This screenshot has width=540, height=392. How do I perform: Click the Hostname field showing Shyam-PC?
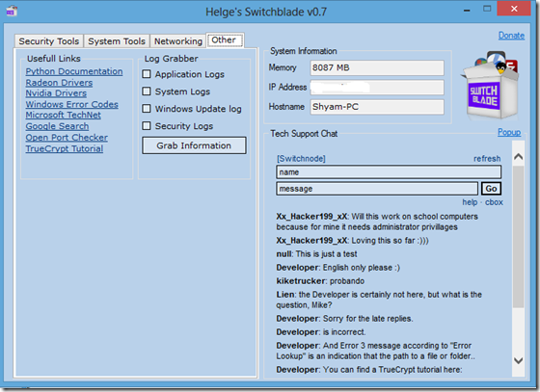(377, 107)
